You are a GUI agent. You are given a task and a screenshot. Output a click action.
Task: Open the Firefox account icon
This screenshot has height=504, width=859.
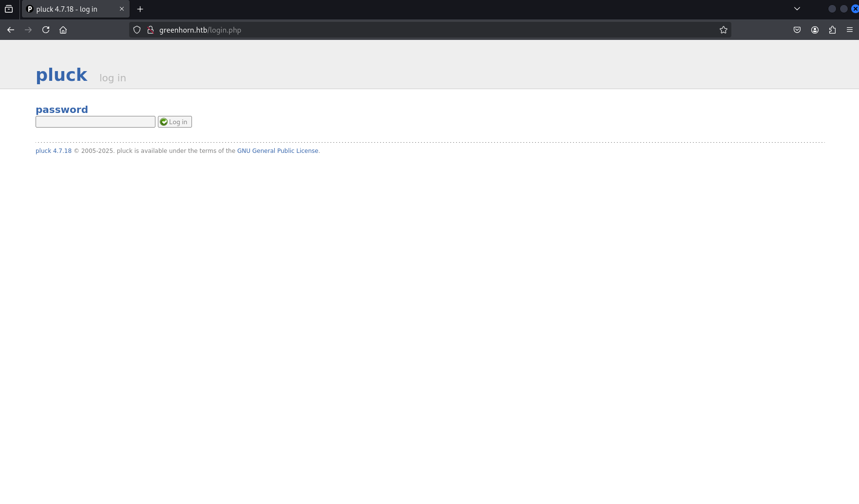815,30
